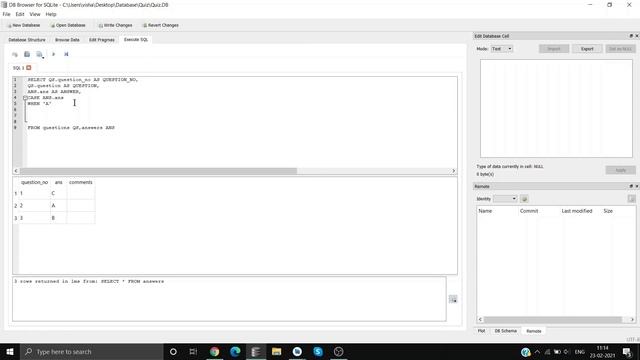Image resolution: width=640 pixels, height=360 pixels.
Task: Open Microsoft Edge from the taskbar
Action: [235, 351]
